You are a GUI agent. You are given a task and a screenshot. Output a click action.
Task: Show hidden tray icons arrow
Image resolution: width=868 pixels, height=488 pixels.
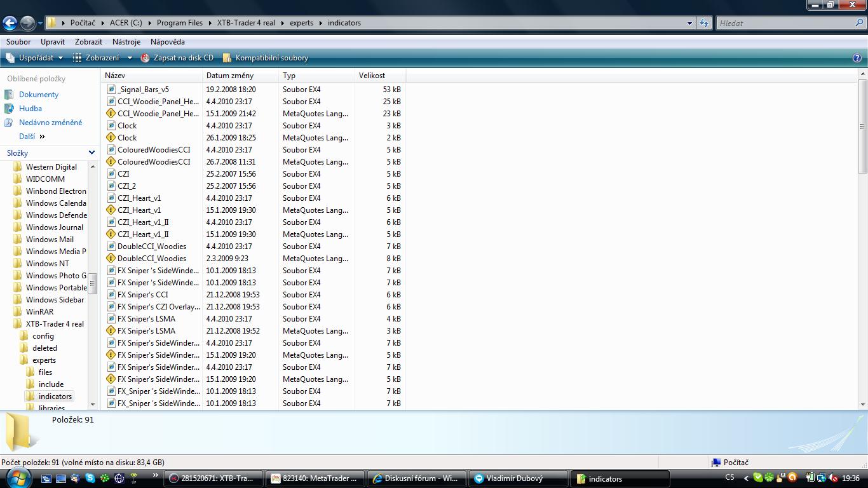click(x=745, y=478)
